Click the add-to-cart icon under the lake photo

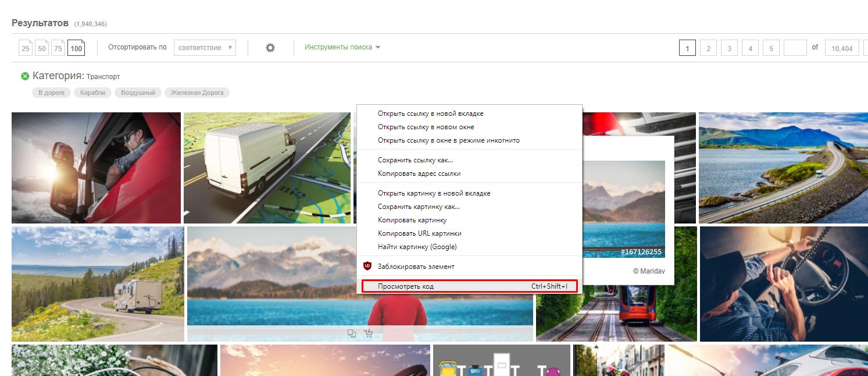coord(368,334)
